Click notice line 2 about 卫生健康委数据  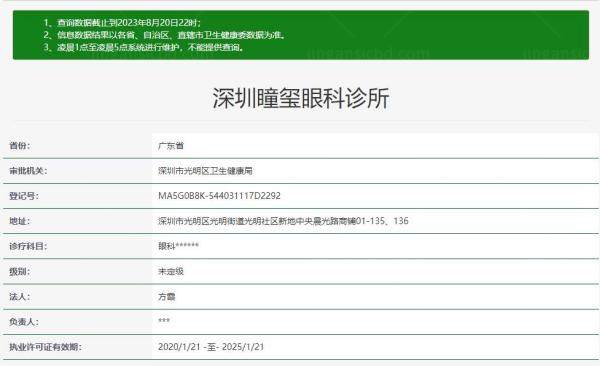[165, 35]
